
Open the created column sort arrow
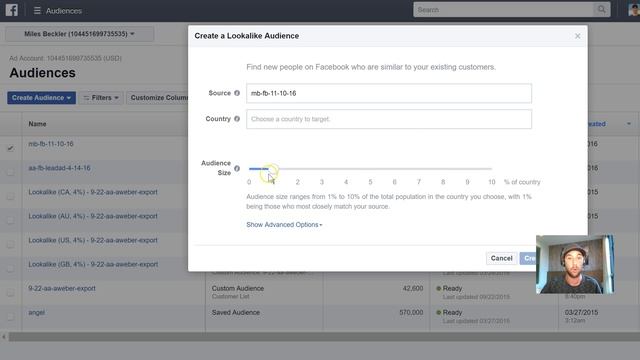pos(629,124)
